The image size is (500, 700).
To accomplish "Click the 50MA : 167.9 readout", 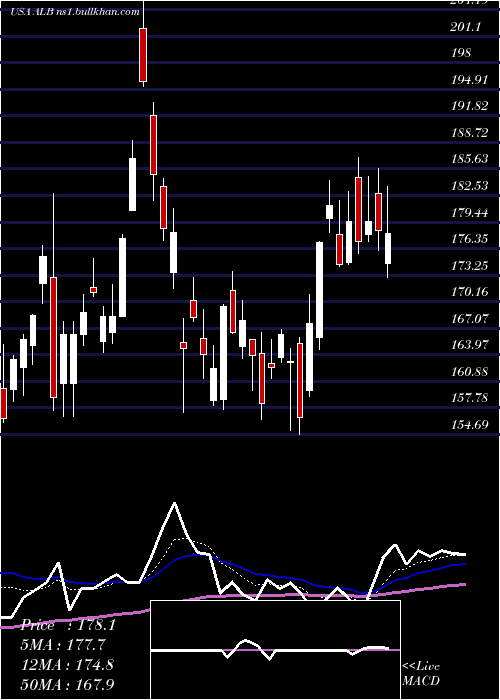I will tap(68, 684).
